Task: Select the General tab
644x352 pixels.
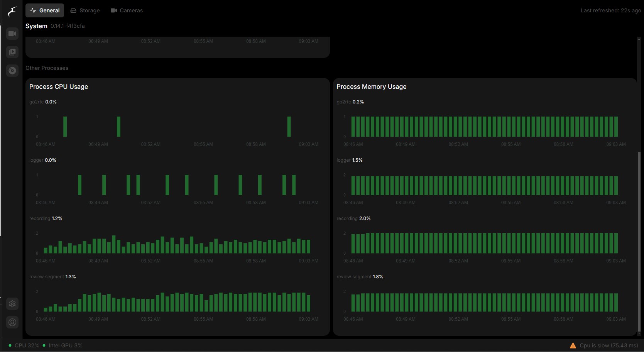Action: point(45,10)
